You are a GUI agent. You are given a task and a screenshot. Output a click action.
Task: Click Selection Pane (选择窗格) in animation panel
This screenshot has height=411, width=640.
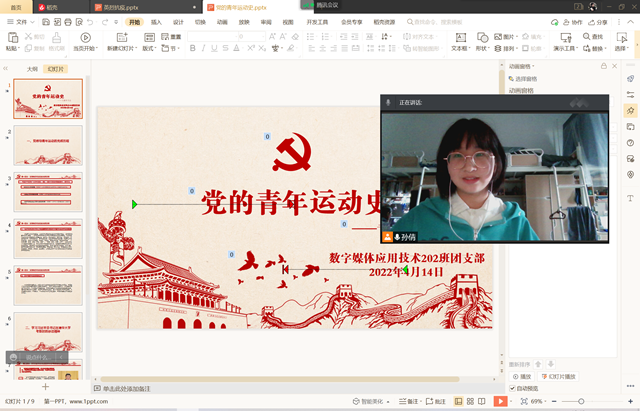coord(525,78)
